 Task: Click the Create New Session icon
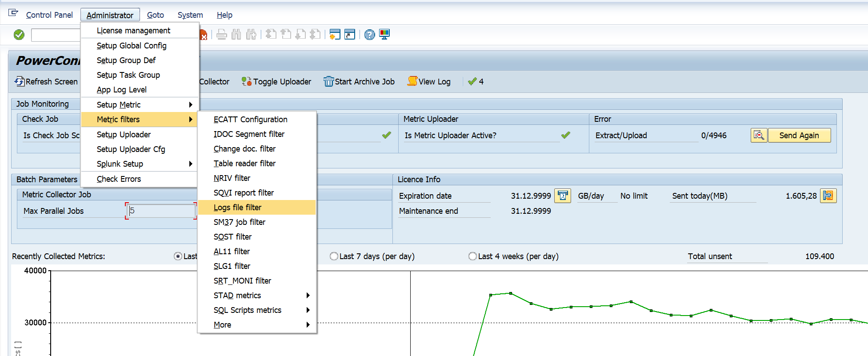click(x=335, y=35)
